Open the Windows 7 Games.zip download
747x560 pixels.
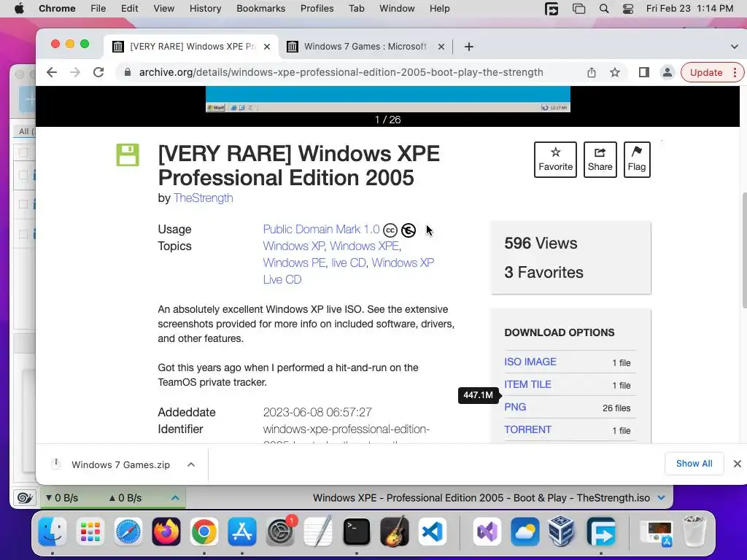pos(120,464)
